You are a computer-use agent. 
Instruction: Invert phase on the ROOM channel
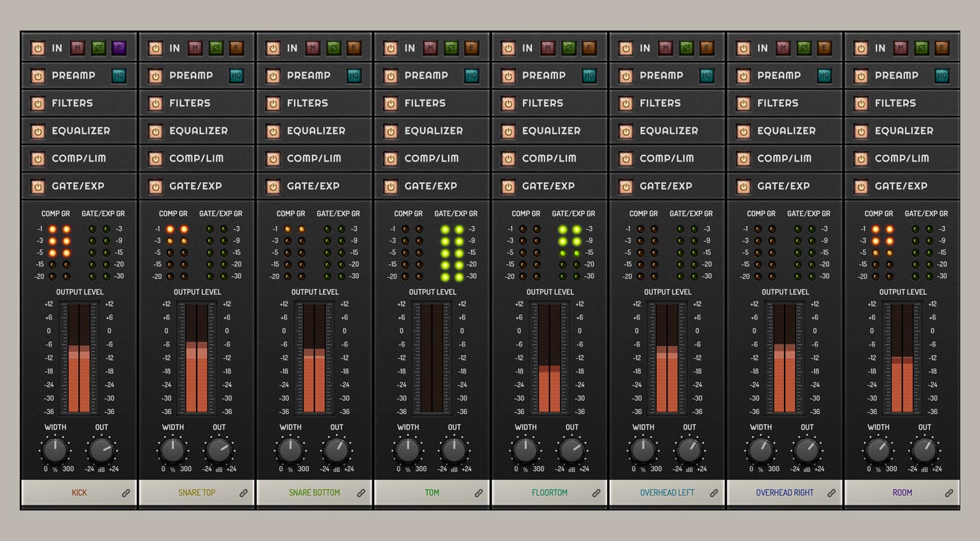pyautogui.click(x=921, y=48)
